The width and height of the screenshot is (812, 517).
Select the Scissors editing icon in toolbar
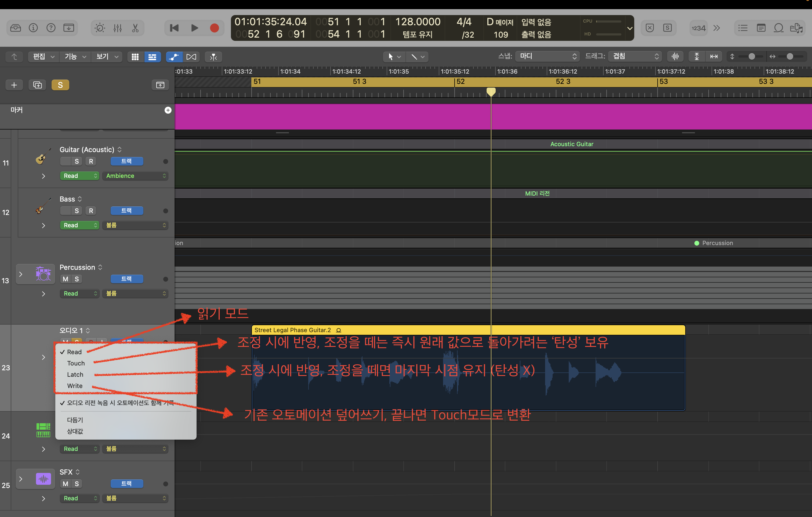tap(135, 28)
